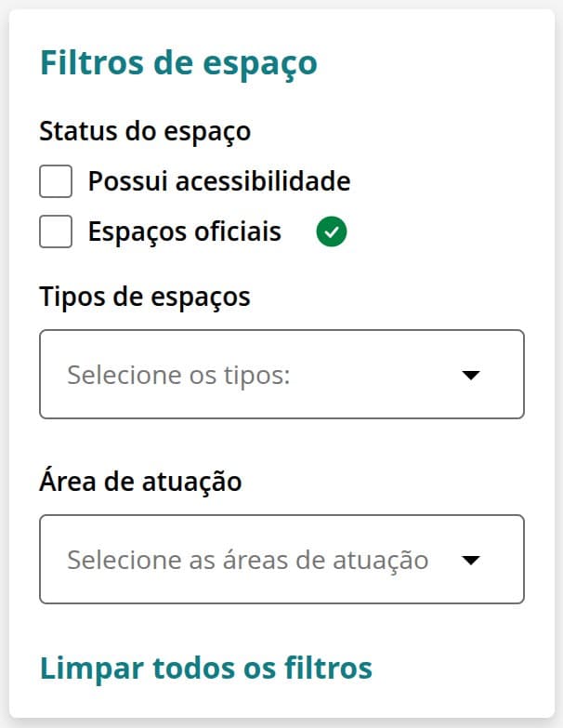Screen dimensions: 563x728
Task: Filter spaces that have accessibility
Action: click(56, 181)
